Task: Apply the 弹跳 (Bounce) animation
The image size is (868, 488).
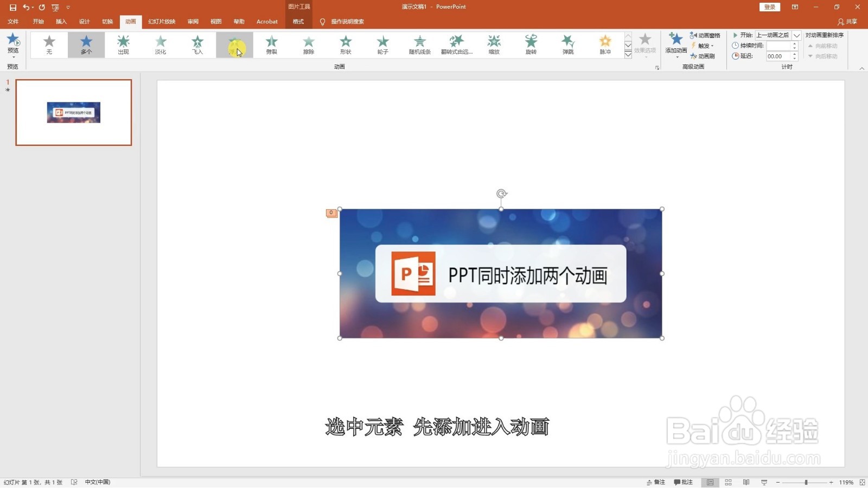Action: coord(568,44)
